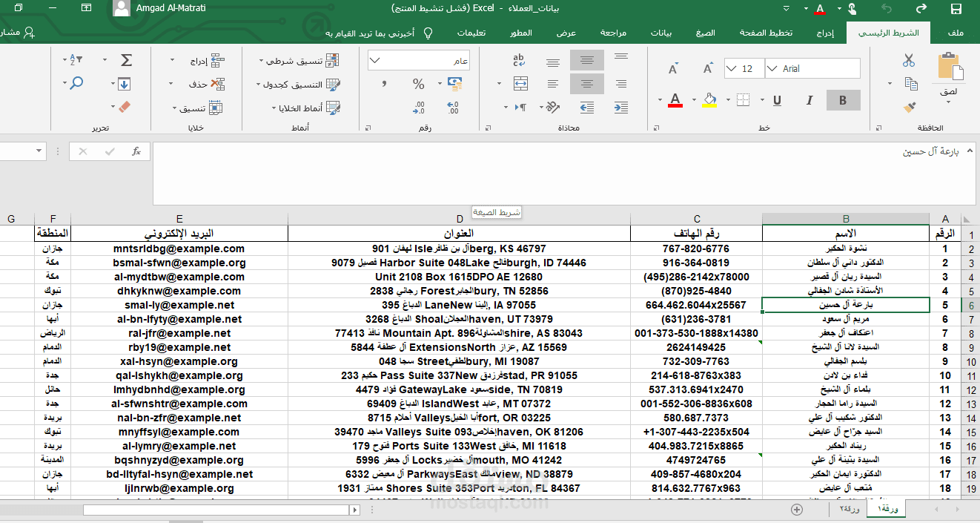
Task: Toggle Bold formatting
Action: pos(843,100)
